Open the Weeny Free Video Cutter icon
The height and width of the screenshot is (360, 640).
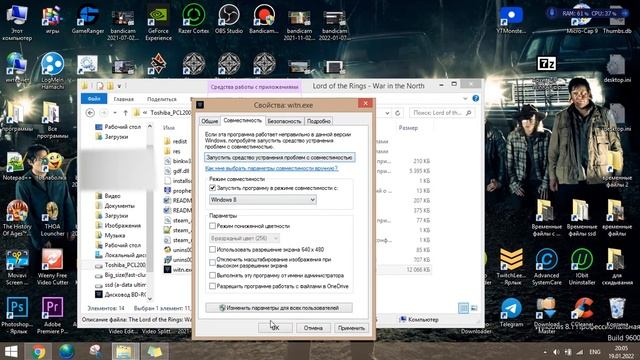point(52,267)
